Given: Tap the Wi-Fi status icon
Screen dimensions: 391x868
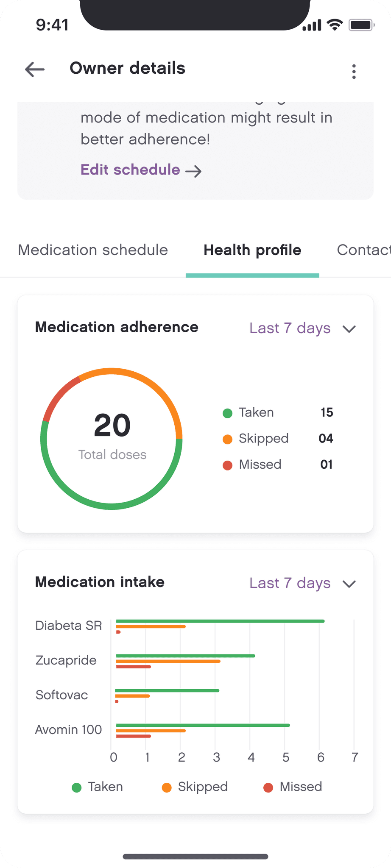Looking at the screenshot, I should 335,25.
